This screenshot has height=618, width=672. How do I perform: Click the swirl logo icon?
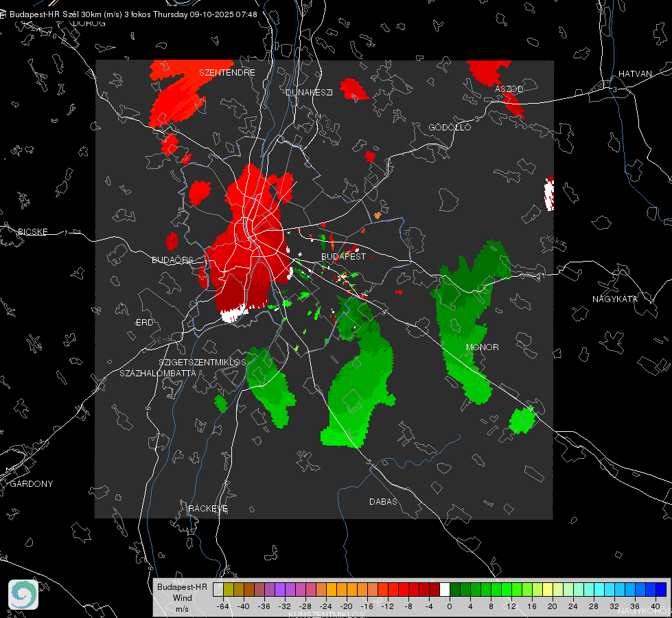click(x=23, y=595)
